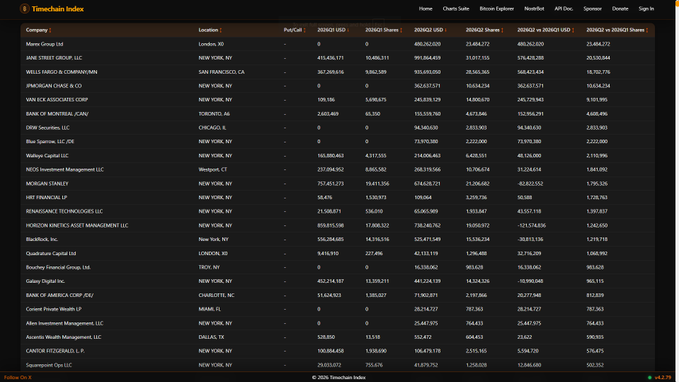This screenshot has height=382, width=679.
Task: Click the CHARLOTTE, NC location cell
Action: 216,295
